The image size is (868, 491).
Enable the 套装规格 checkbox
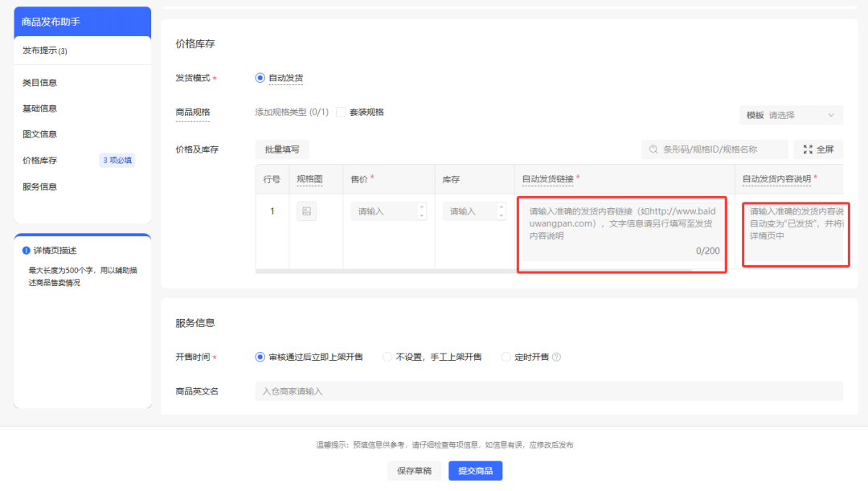[341, 113]
